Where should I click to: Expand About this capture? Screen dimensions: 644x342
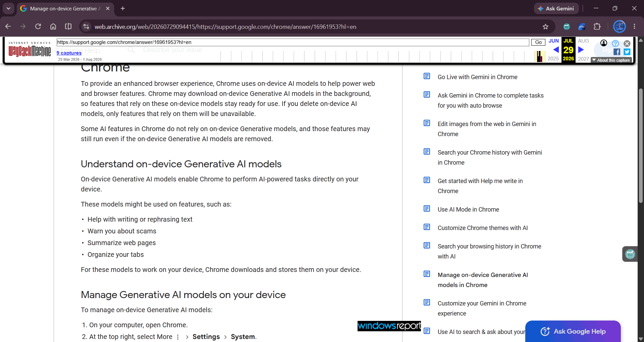611,60
